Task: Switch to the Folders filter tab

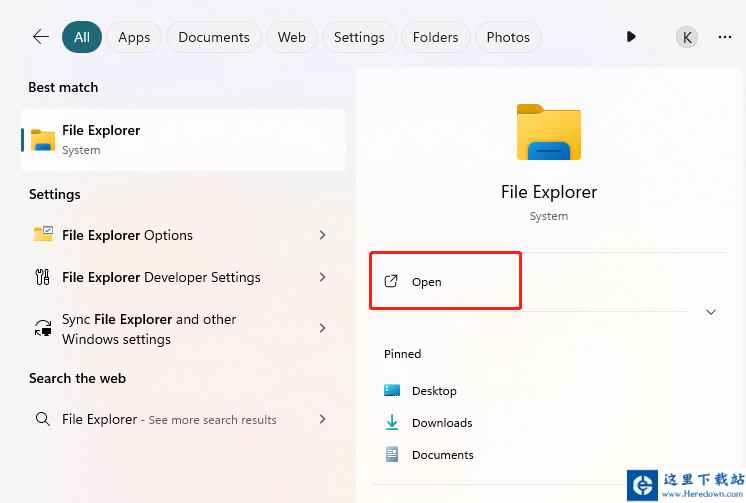Action: tap(435, 37)
